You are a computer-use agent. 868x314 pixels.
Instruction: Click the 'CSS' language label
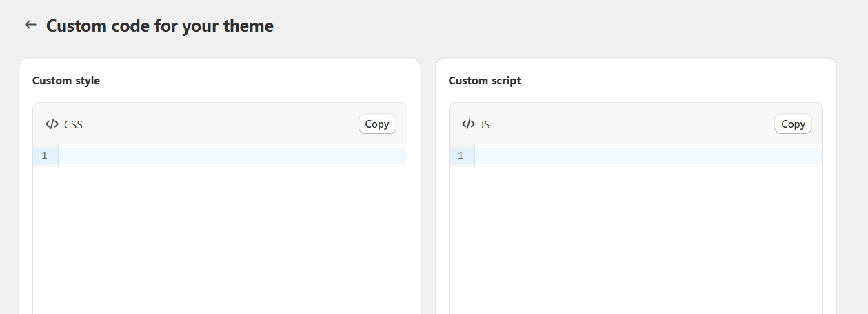point(74,125)
